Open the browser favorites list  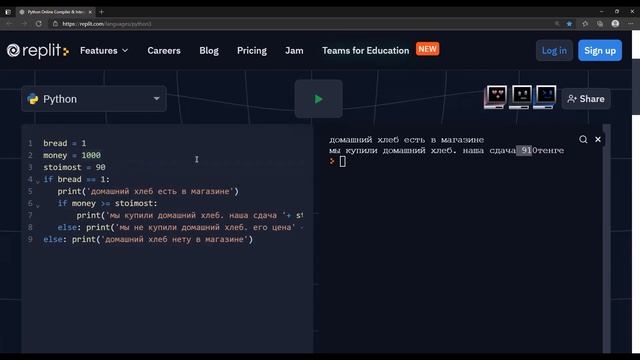(x=585, y=24)
